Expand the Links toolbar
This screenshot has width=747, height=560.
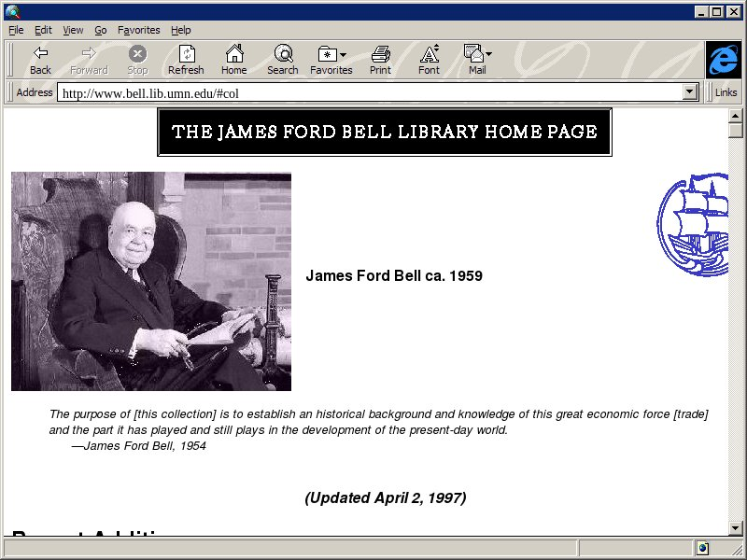726,92
